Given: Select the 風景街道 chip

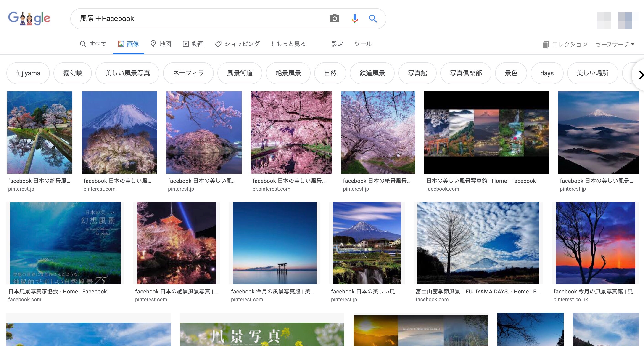Looking at the screenshot, I should coord(240,73).
